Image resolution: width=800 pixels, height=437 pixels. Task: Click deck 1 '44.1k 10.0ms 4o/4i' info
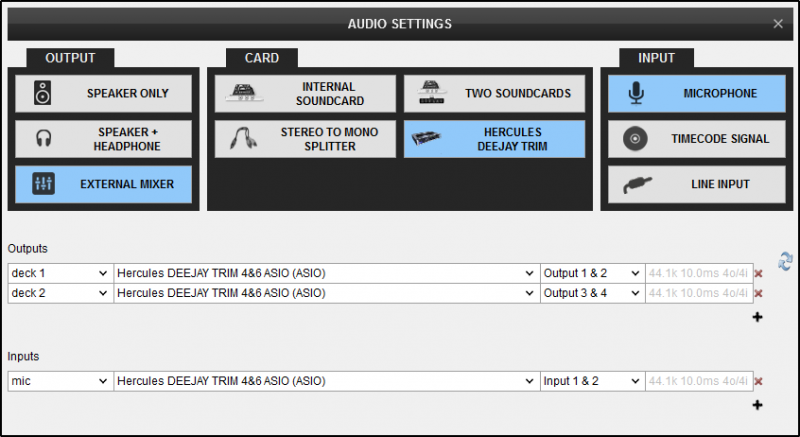[698, 273]
